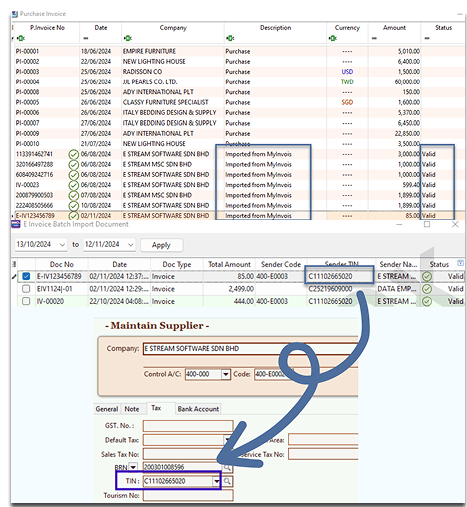
Task: Sort by Amount column header
Action: tap(394, 28)
